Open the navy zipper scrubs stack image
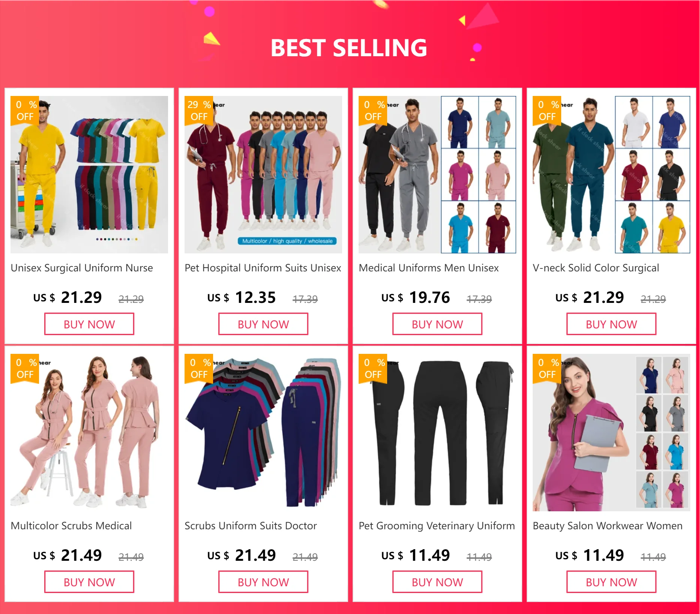 [263, 433]
